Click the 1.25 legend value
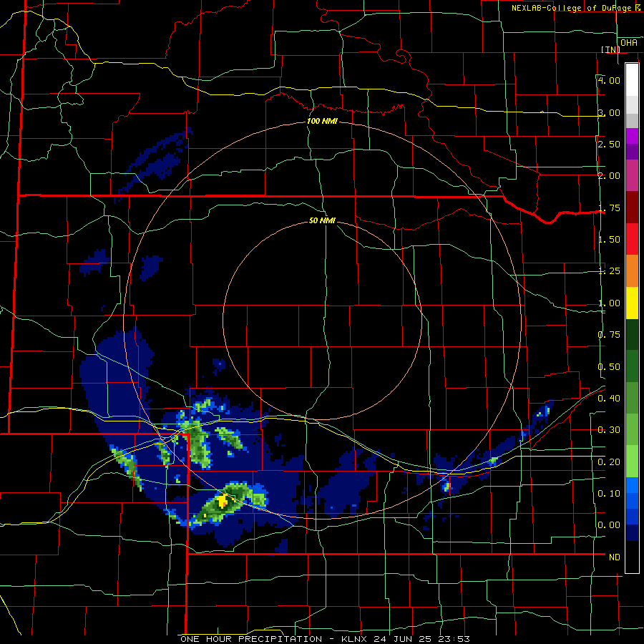644x644 pixels. [x=609, y=271]
